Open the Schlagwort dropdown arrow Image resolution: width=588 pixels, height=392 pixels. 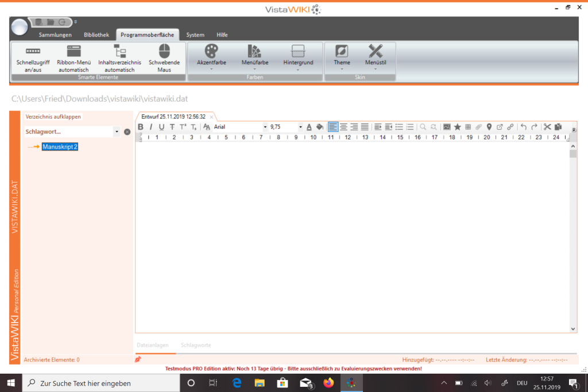coord(117,132)
